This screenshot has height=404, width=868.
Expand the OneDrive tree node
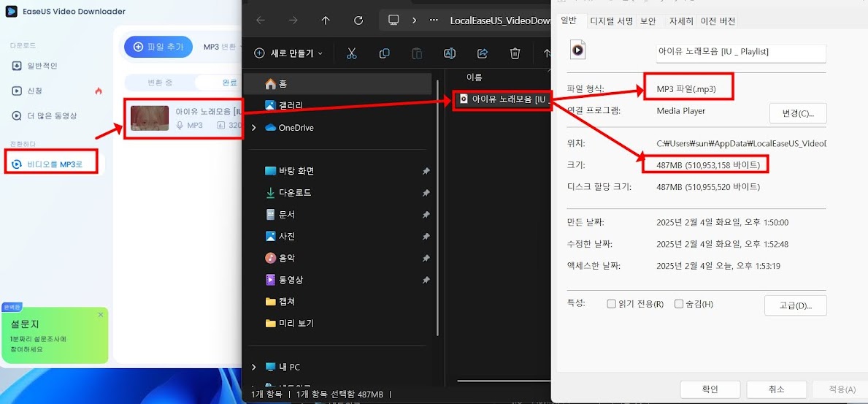point(254,127)
